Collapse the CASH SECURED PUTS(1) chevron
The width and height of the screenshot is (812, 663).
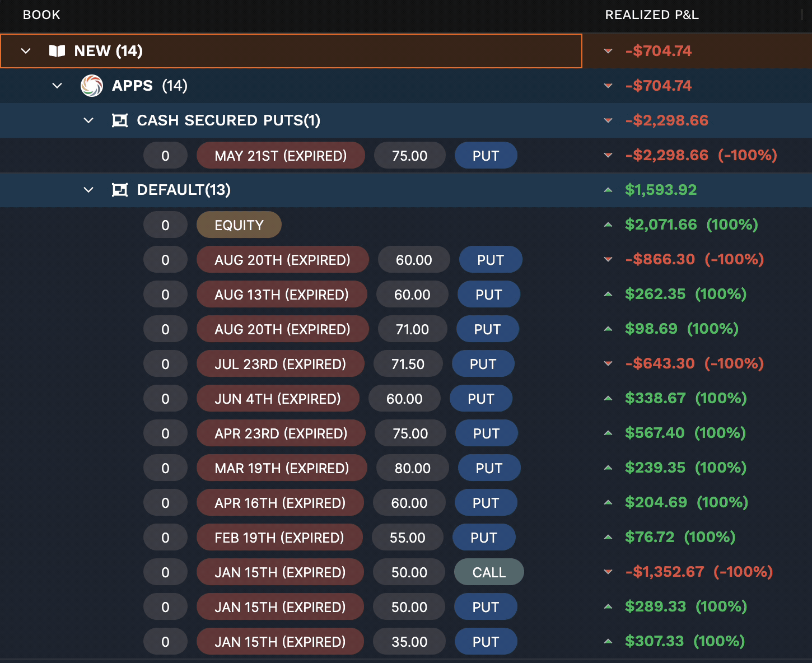tap(88, 120)
